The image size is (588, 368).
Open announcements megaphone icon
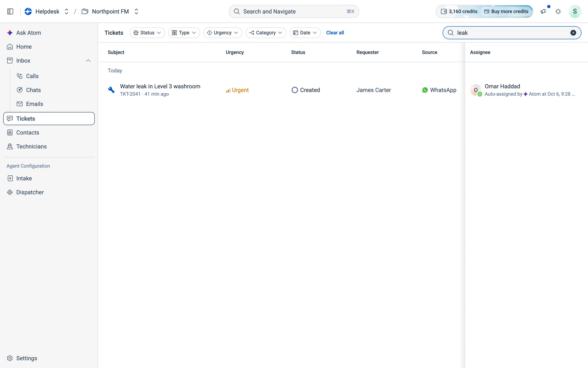pos(544,11)
